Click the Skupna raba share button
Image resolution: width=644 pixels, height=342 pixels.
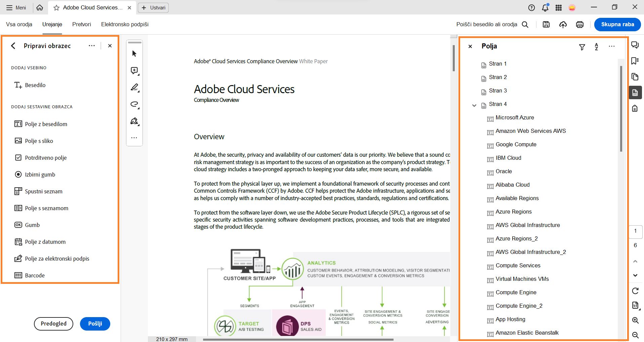pos(617,24)
